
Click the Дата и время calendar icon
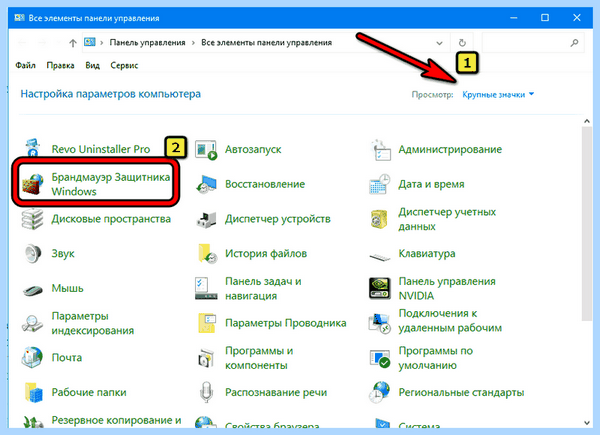(x=380, y=184)
